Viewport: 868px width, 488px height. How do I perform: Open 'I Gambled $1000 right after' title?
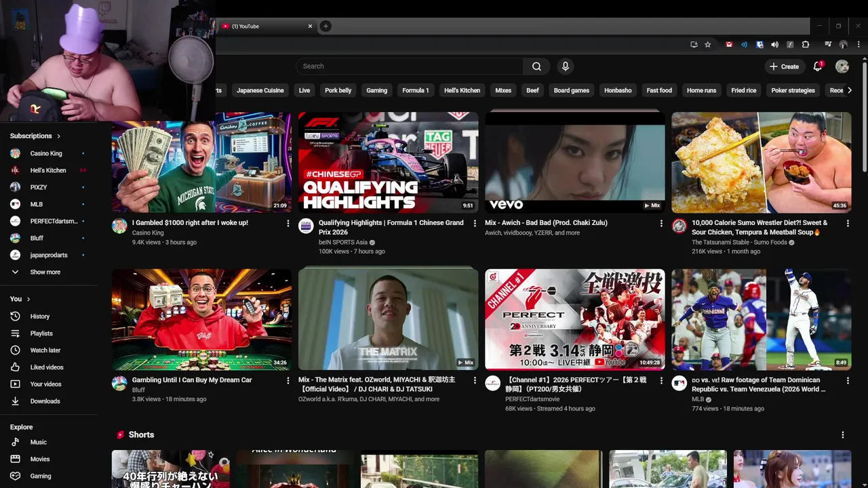click(190, 223)
